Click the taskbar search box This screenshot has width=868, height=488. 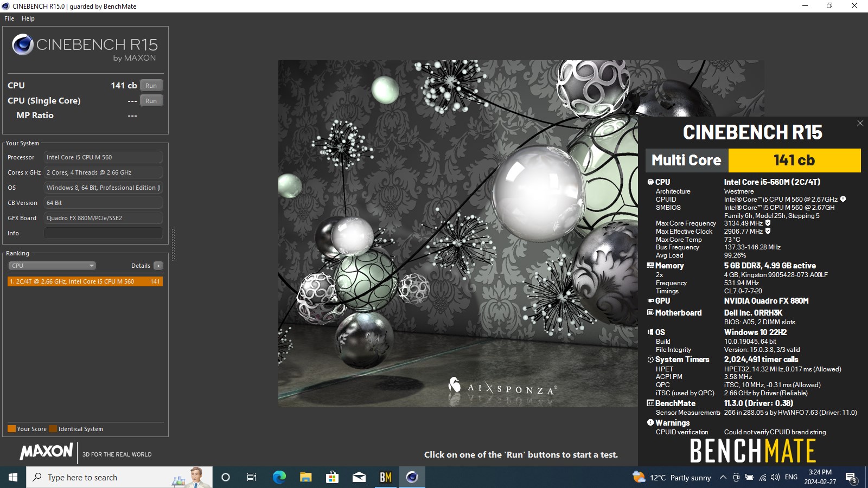pyautogui.click(x=119, y=477)
